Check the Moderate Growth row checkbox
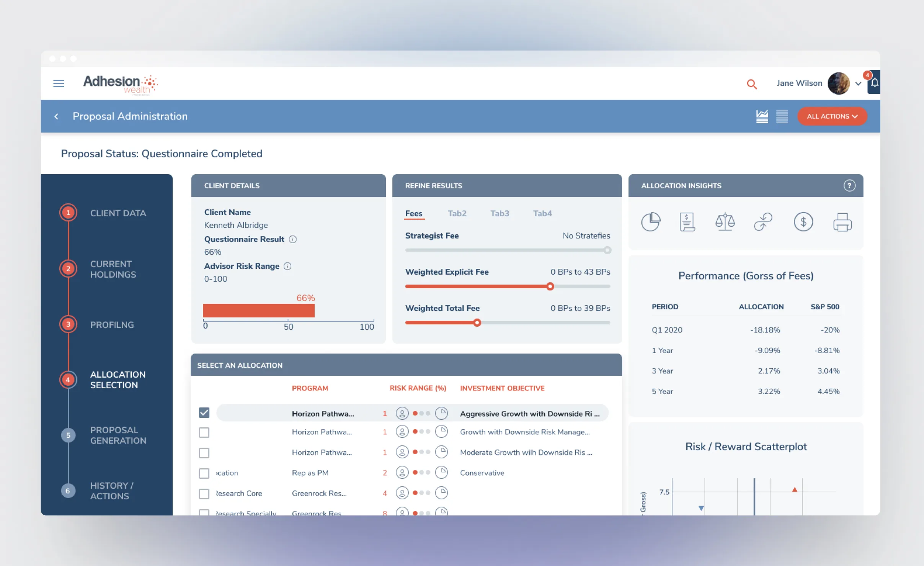Viewport: 924px width, 566px height. pyautogui.click(x=204, y=453)
